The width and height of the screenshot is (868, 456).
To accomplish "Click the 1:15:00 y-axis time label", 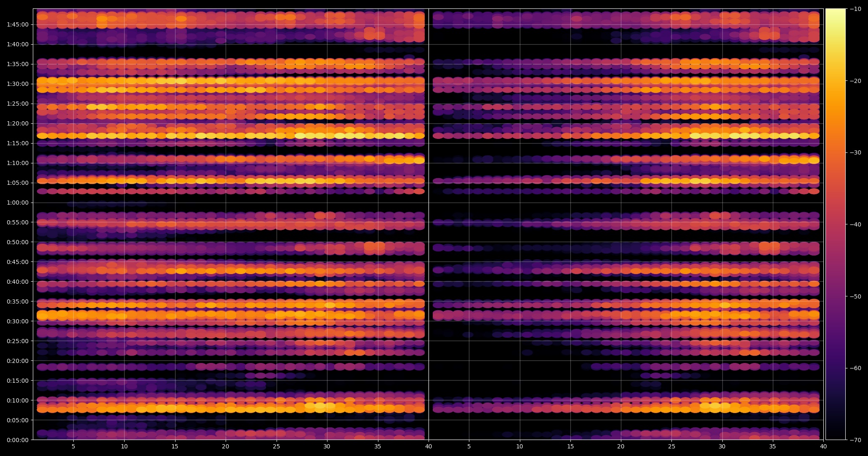I will [x=18, y=143].
